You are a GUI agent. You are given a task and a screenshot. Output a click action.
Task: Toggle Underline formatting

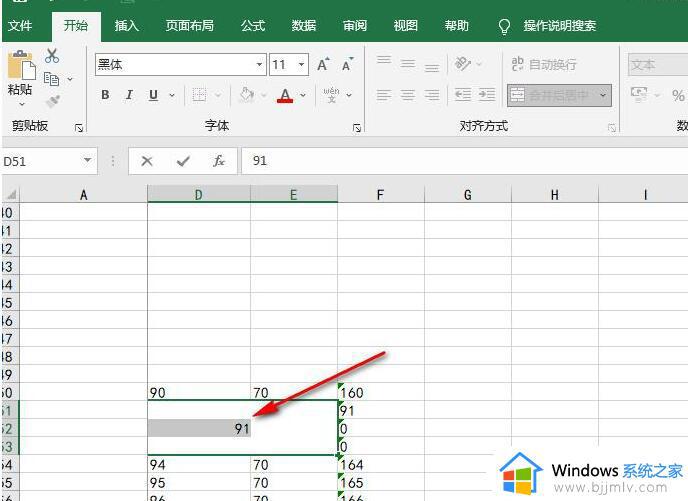pyautogui.click(x=153, y=95)
